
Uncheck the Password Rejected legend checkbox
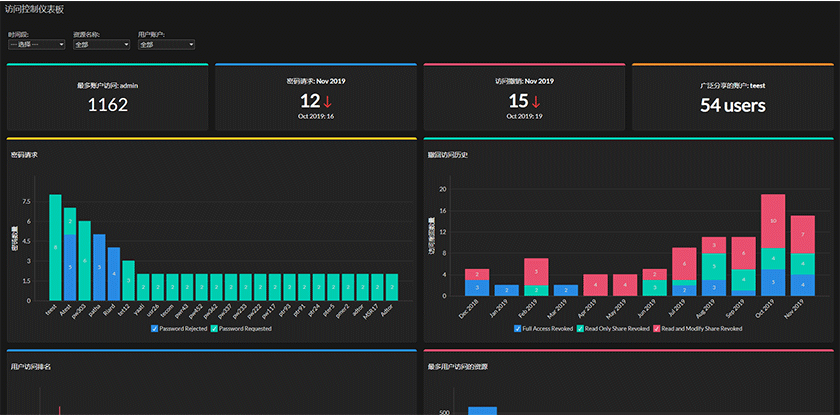154,329
